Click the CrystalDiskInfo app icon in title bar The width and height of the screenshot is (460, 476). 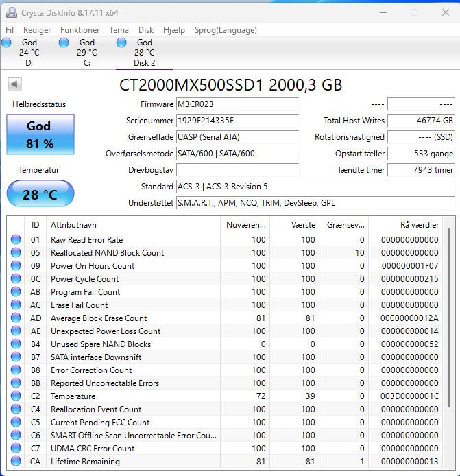10,12
